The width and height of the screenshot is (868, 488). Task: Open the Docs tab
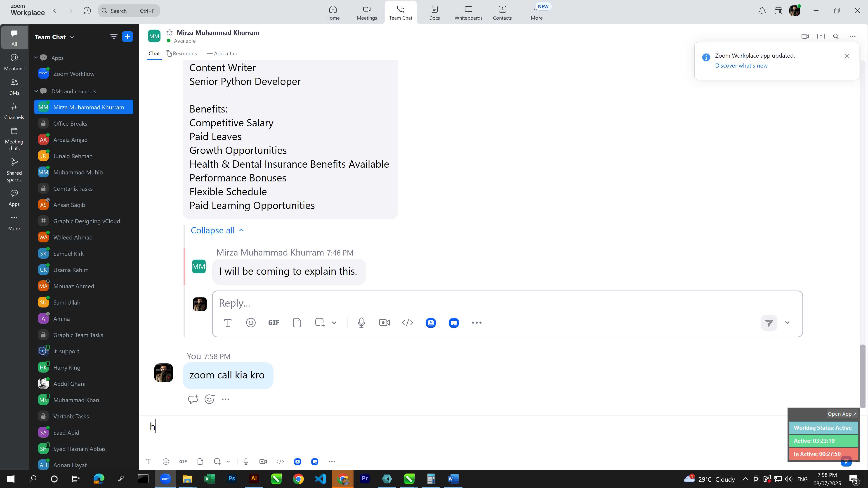coord(434,13)
